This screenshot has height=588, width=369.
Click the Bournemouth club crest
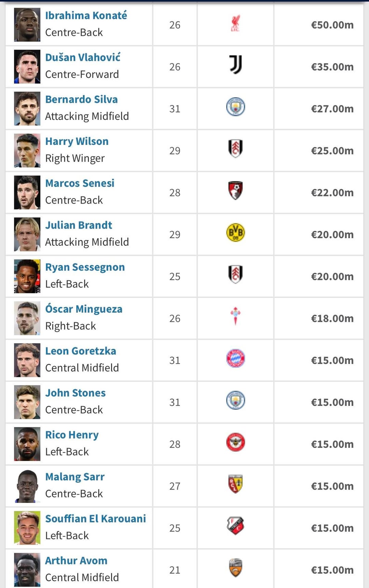point(235,191)
